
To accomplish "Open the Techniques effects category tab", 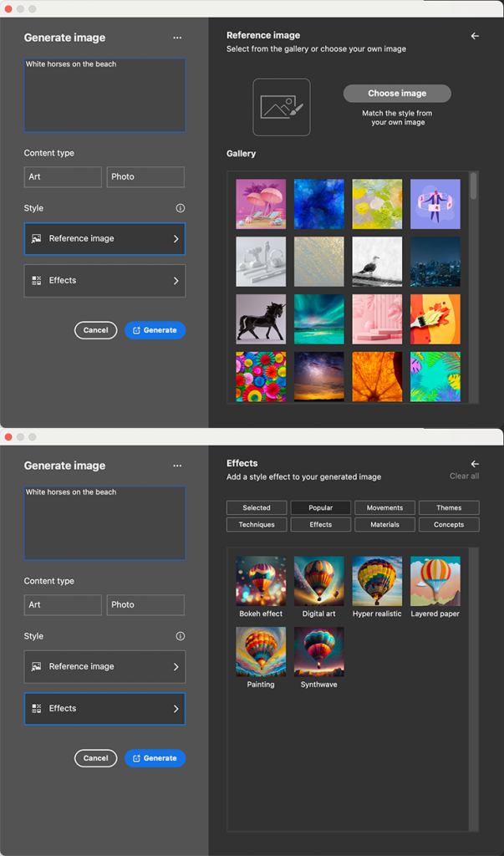I will pos(257,525).
